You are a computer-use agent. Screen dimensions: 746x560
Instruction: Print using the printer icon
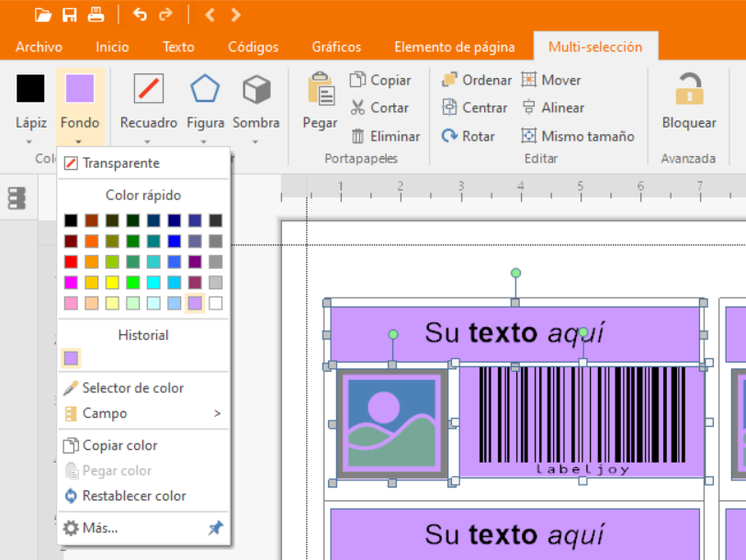pyautogui.click(x=96, y=16)
